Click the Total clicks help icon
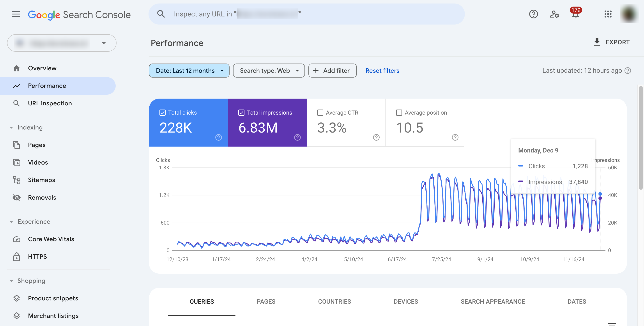This screenshot has height=326, width=644. (x=219, y=137)
